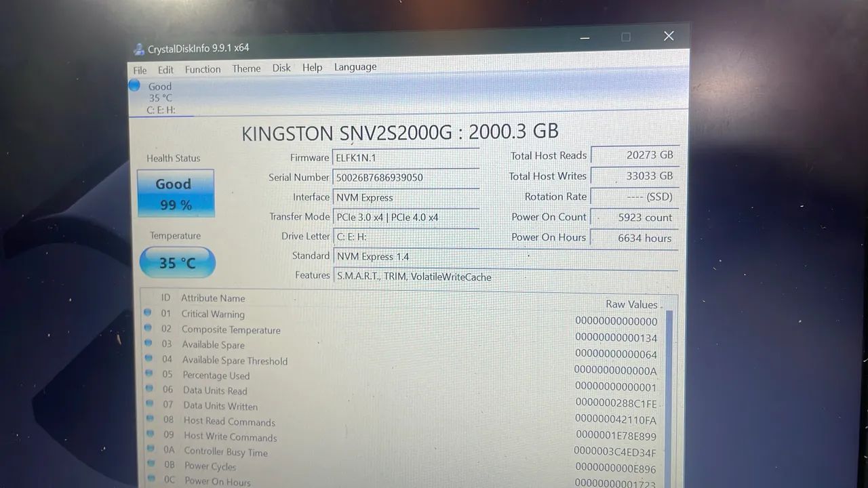Click raw value 000000042110FA
This screenshot has width=868, height=488.
(616, 420)
